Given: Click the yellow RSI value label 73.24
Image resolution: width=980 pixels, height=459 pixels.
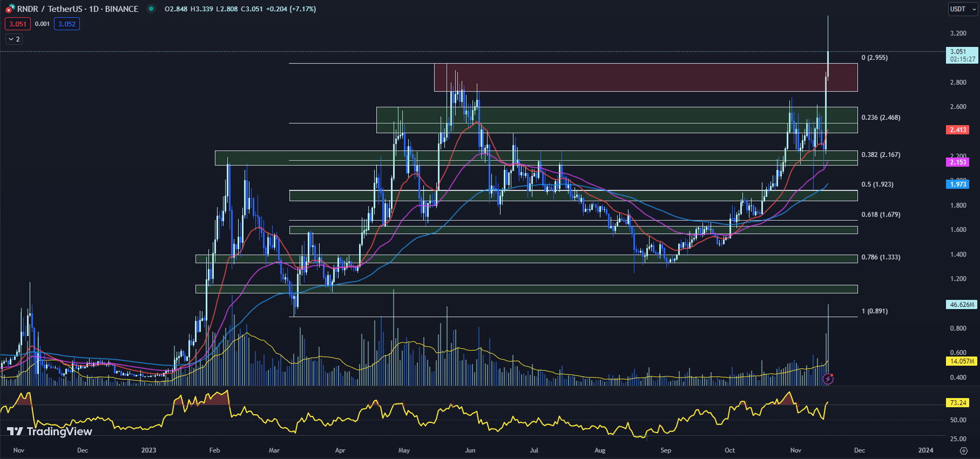Looking at the screenshot, I should [958, 403].
